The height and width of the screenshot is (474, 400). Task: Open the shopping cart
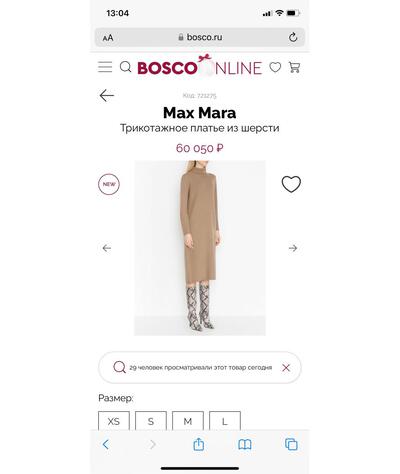tap(294, 67)
